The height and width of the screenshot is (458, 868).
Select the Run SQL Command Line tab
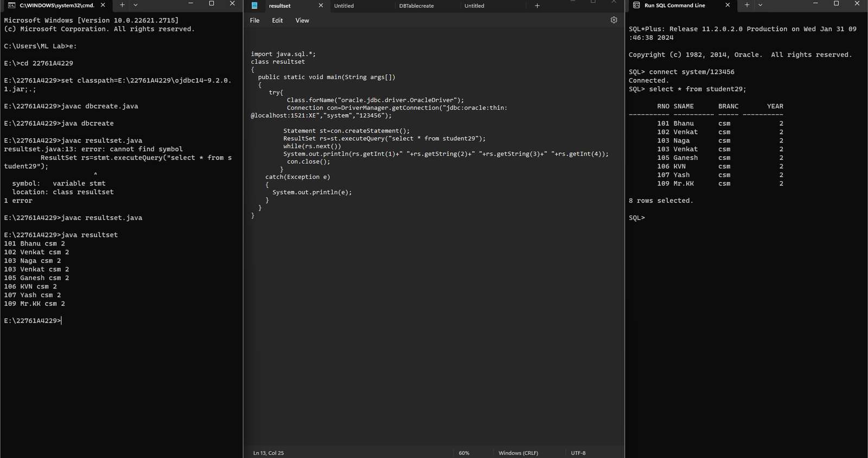pyautogui.click(x=681, y=5)
